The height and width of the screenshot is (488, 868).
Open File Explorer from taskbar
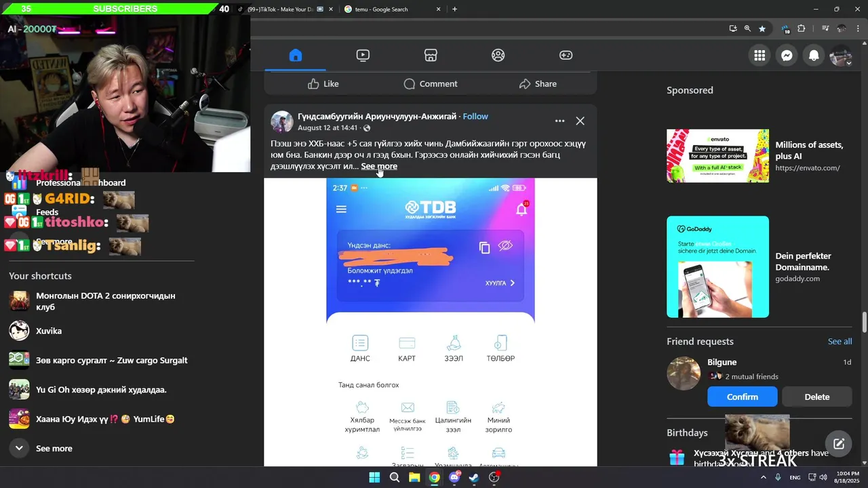click(414, 477)
